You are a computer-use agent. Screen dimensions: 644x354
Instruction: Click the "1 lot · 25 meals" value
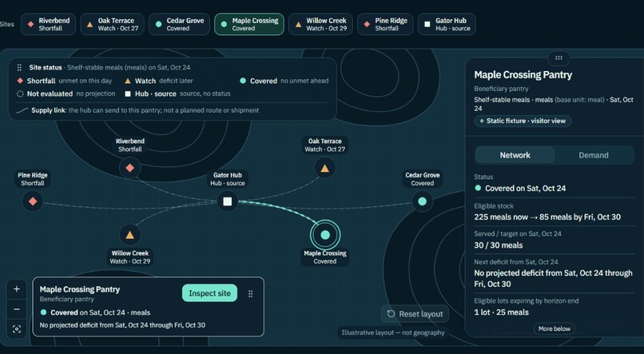[501, 312]
